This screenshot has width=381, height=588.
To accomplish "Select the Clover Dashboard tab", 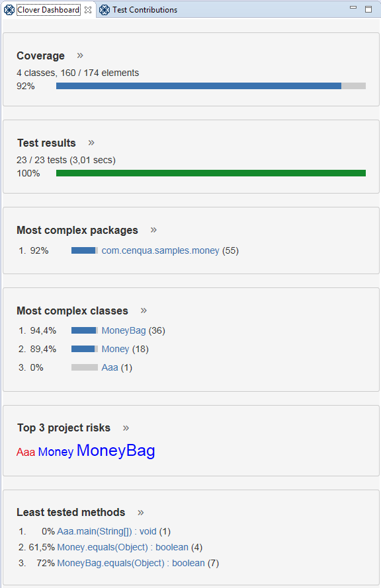I will pyautogui.click(x=48, y=10).
